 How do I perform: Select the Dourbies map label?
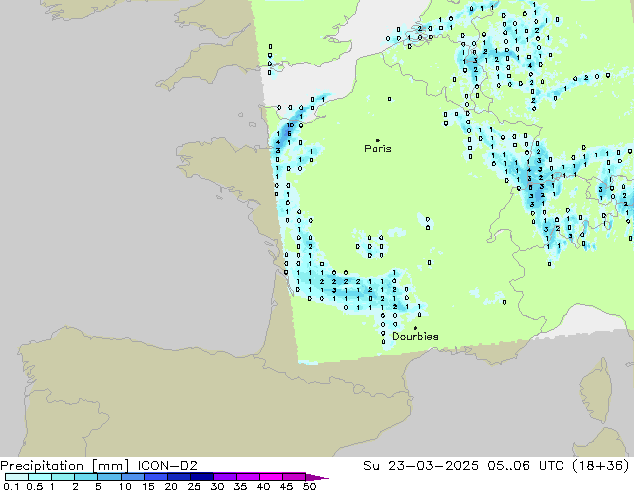[x=415, y=336]
